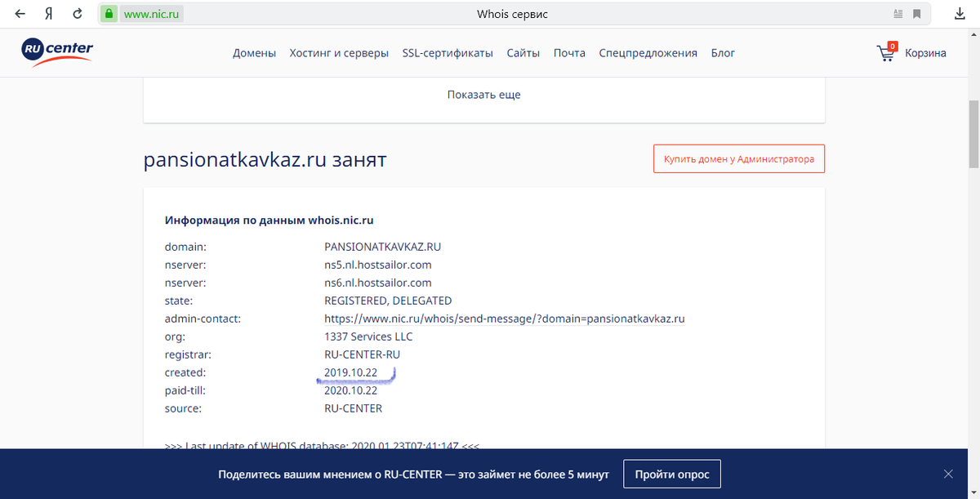This screenshot has width=980, height=499.
Task: Open the Сайты menu
Action: coord(523,52)
